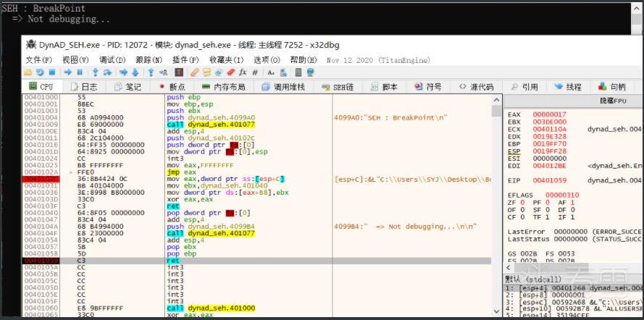Open the Functions fx icon
The image size is (644, 320).
tap(243, 72)
